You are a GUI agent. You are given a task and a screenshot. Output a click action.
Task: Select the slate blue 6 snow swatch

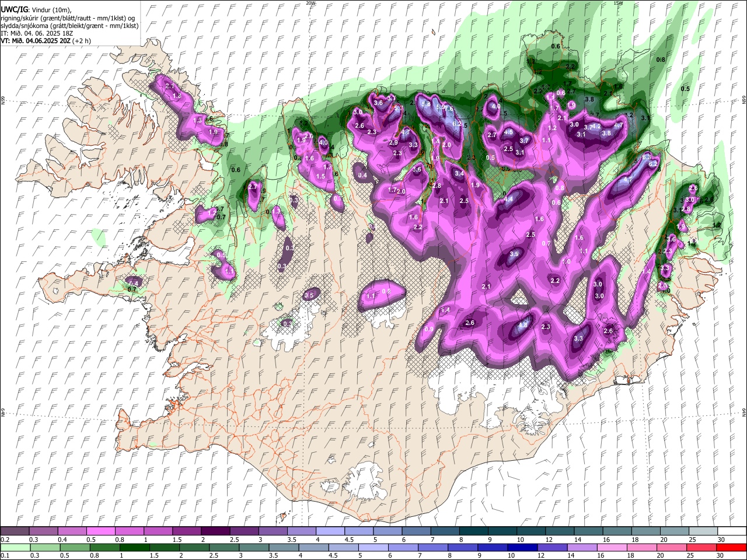click(416, 531)
